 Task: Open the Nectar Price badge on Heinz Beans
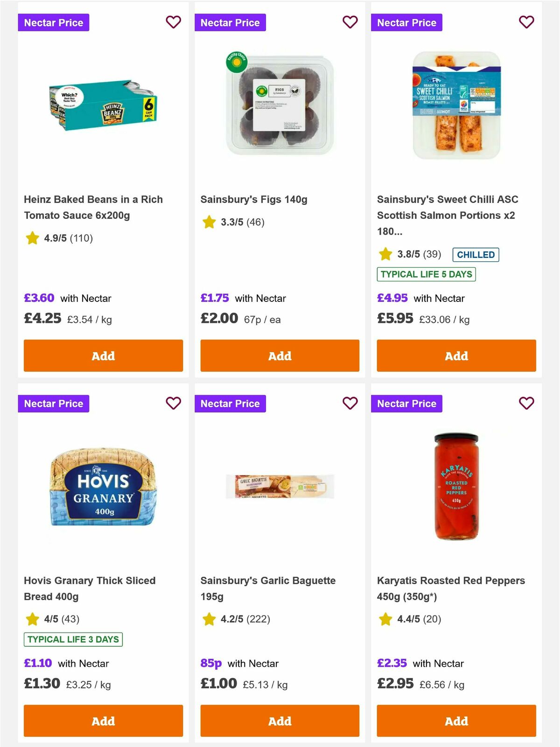point(54,22)
